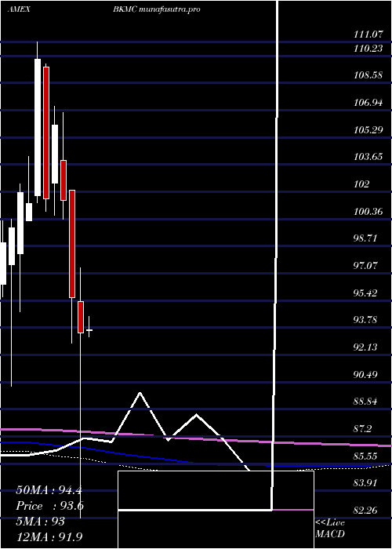The width and height of the screenshot is (392, 549).
Task: Click the 97.07 price axis label
Action: 366,265
